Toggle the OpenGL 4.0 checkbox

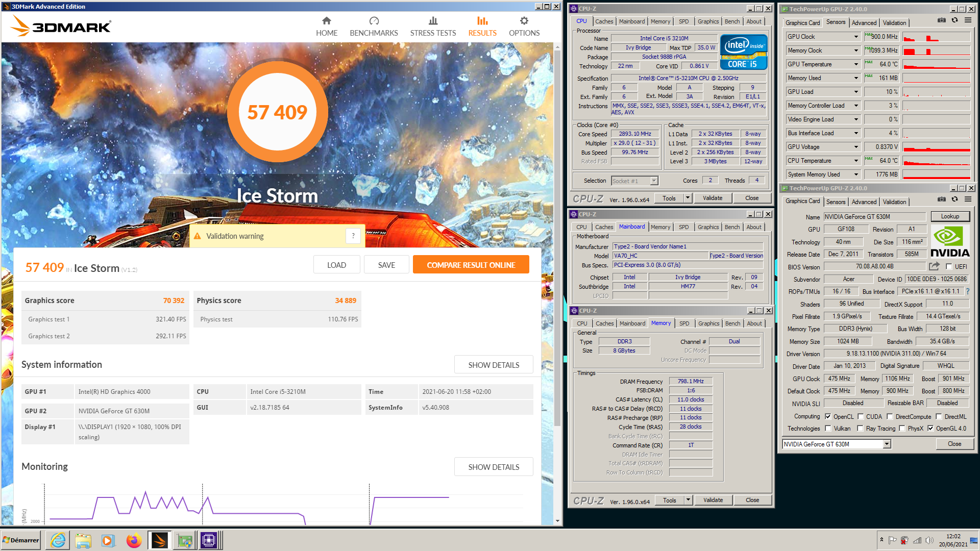930,429
